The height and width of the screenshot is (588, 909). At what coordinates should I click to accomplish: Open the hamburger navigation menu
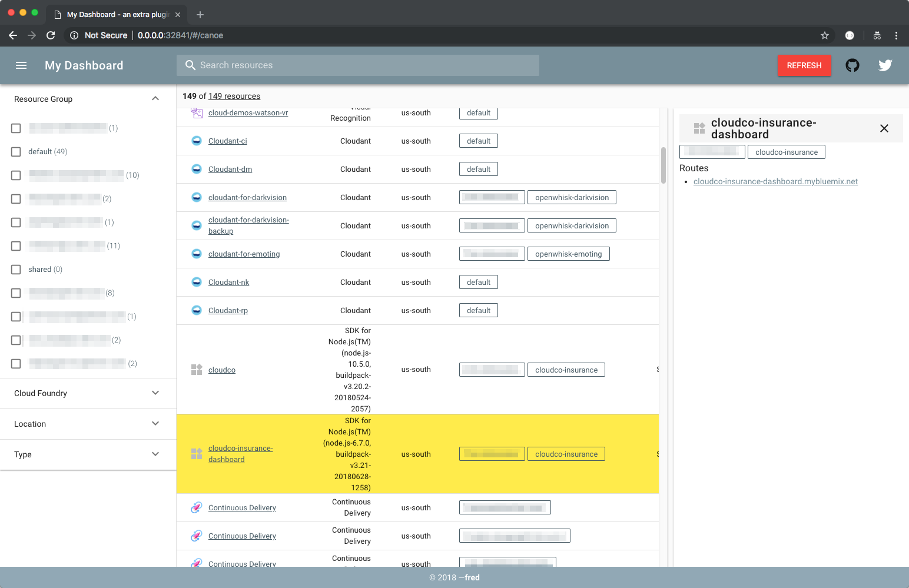pyautogui.click(x=21, y=65)
